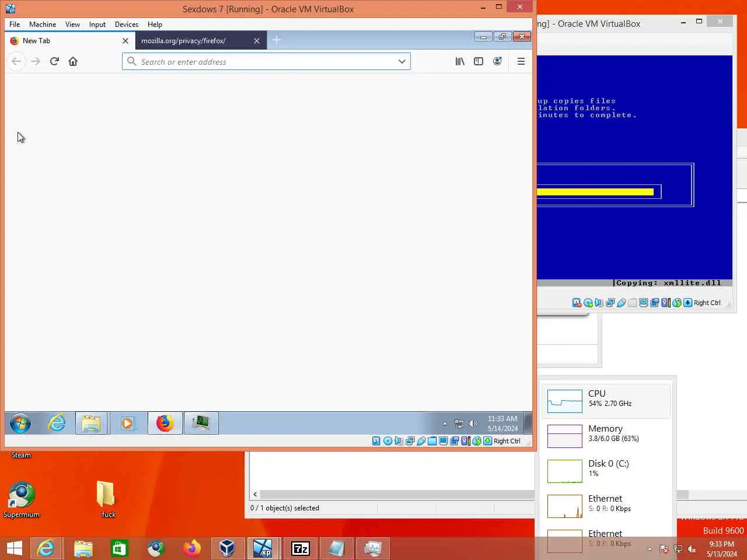The width and height of the screenshot is (747, 560).
Task: Click horizontal scrollbar left arrow in file window
Action: click(x=255, y=494)
